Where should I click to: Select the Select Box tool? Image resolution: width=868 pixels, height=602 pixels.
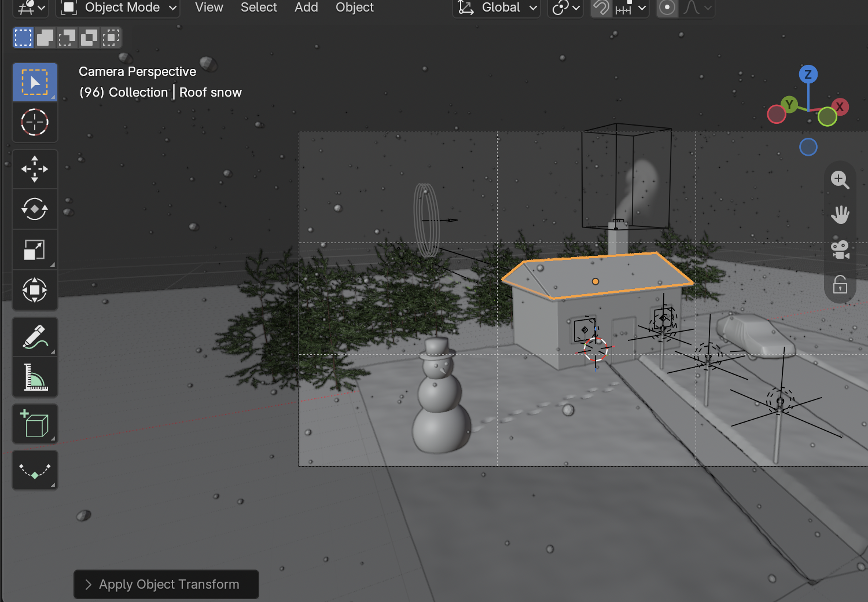tap(35, 82)
